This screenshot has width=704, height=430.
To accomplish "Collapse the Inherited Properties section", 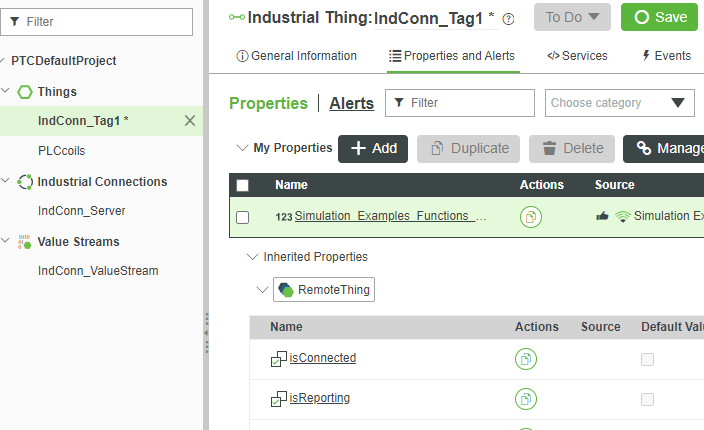I will tap(252, 257).
